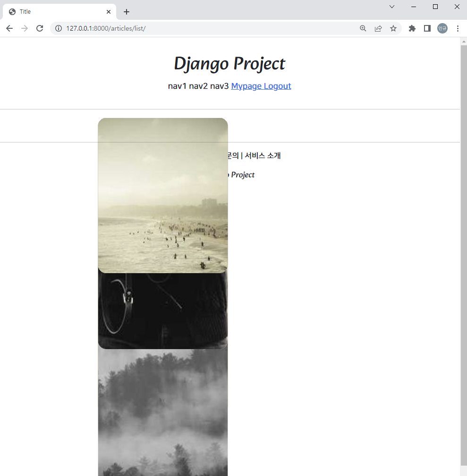Click the address bar URL
Image resolution: width=467 pixels, height=476 pixels.
(x=106, y=28)
